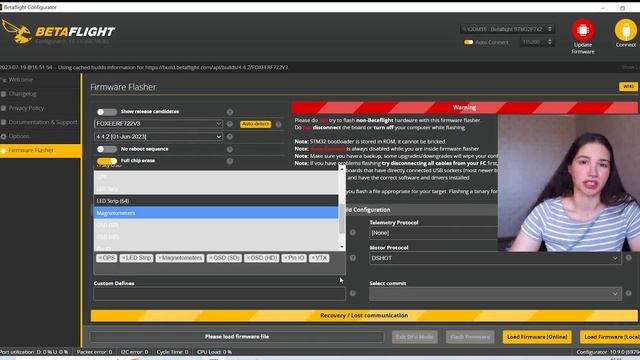Remove the OSD (HD) option chip
640x360 pixels.
pyautogui.click(x=248, y=258)
